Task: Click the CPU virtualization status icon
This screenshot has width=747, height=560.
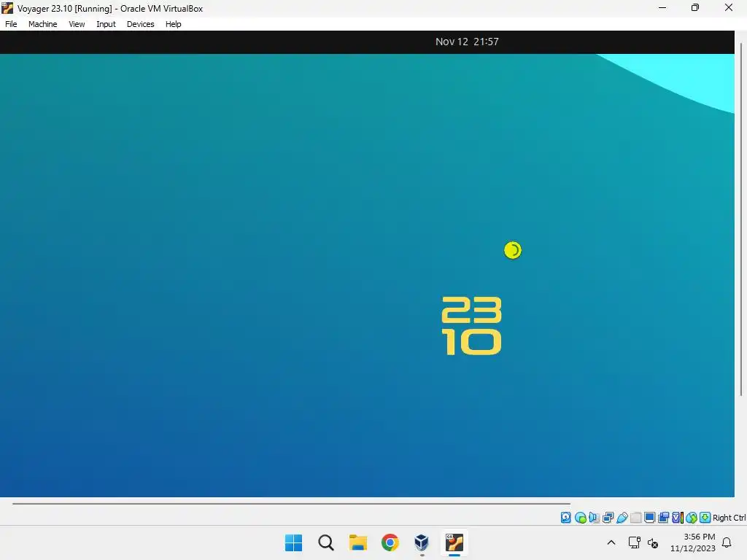Action: pyautogui.click(x=678, y=518)
